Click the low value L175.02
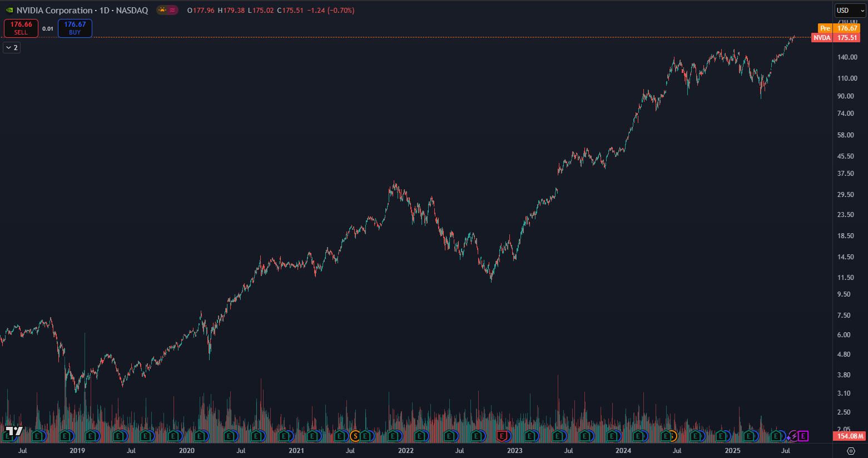This screenshot has width=868, height=458. tap(261, 11)
